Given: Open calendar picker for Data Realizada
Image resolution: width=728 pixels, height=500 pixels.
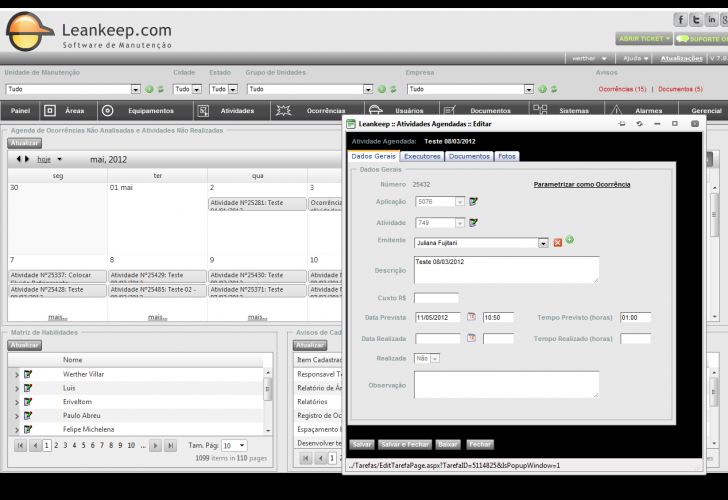Looking at the screenshot, I should [471, 338].
